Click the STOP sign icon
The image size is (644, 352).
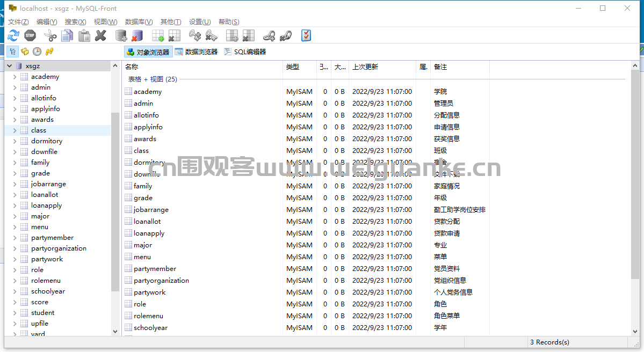(x=30, y=36)
